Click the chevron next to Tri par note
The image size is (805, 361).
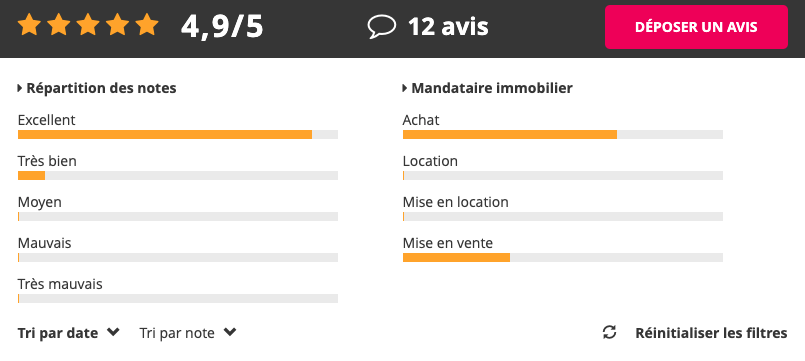point(230,332)
